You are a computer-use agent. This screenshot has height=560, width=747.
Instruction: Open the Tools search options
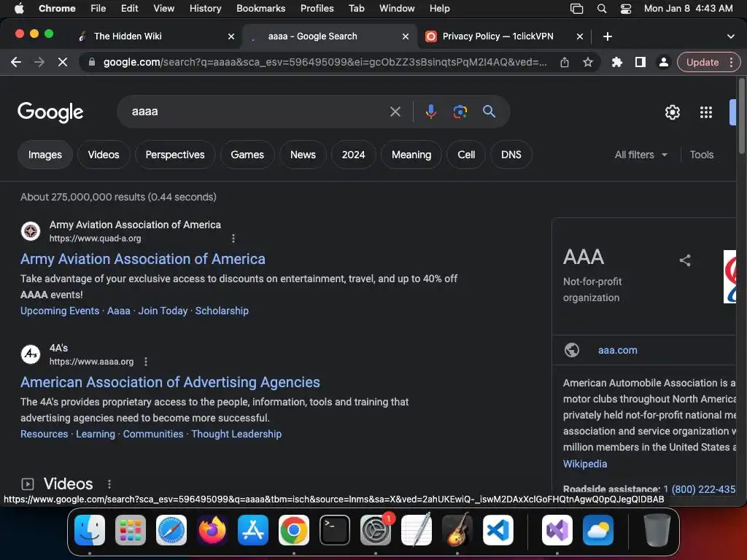click(701, 155)
